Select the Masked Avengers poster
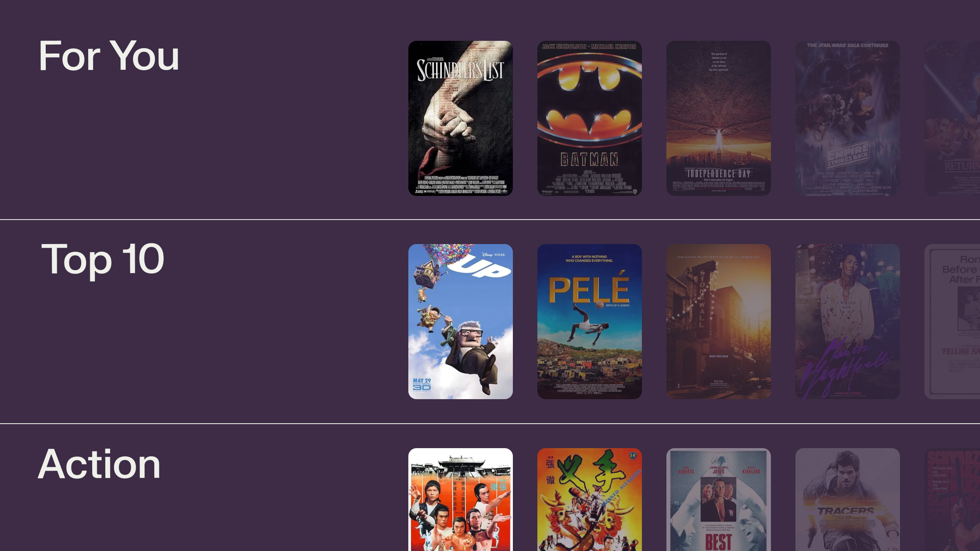The image size is (980, 551). click(589, 500)
